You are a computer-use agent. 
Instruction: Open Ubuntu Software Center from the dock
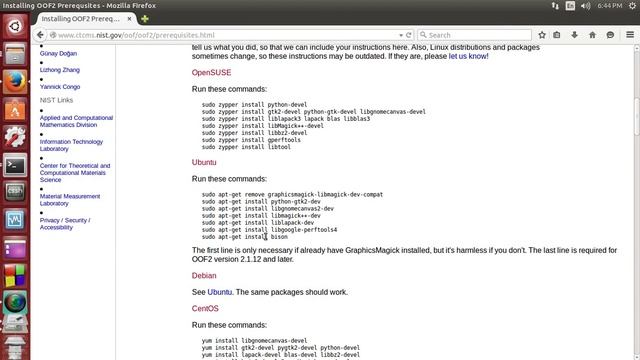(15, 110)
